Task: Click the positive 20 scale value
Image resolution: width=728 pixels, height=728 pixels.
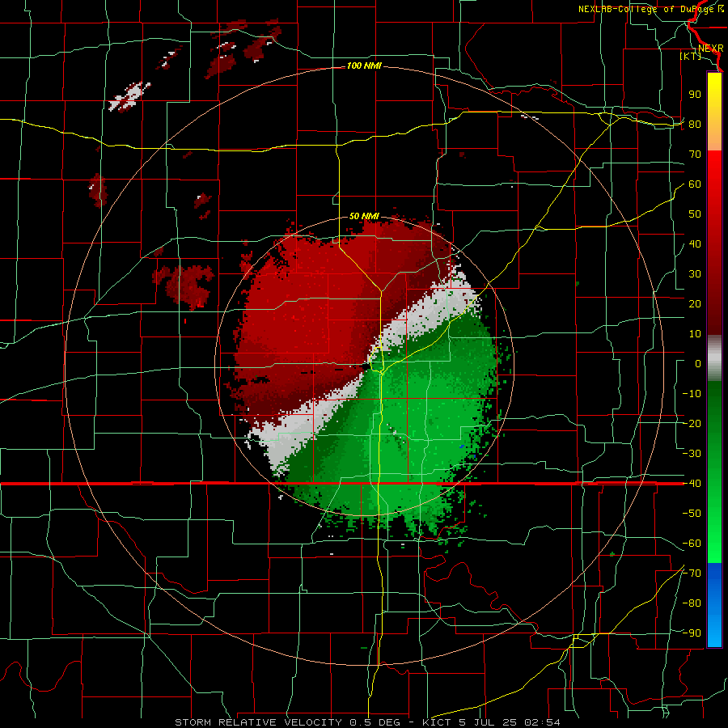Action: click(x=695, y=304)
